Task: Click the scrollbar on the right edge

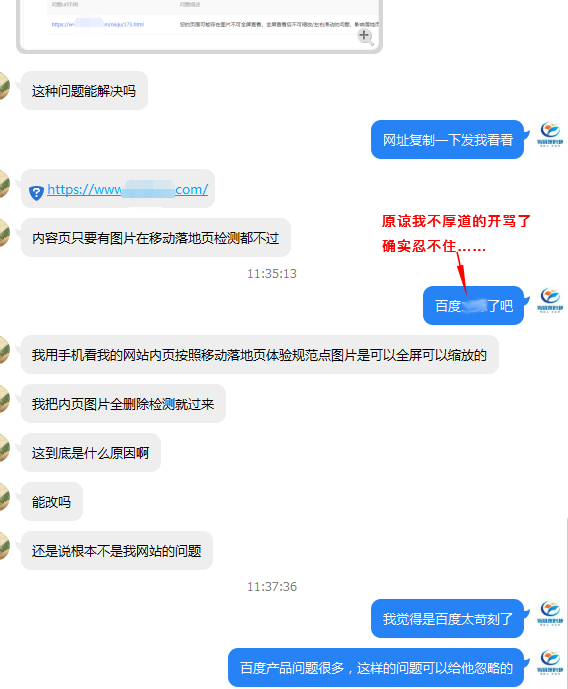Action: click(567, 602)
